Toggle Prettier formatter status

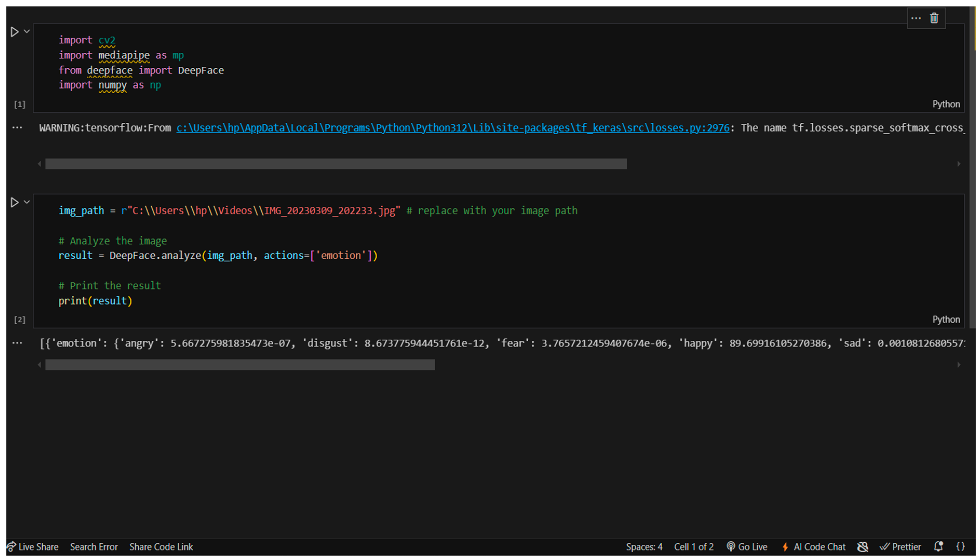[x=900, y=547]
